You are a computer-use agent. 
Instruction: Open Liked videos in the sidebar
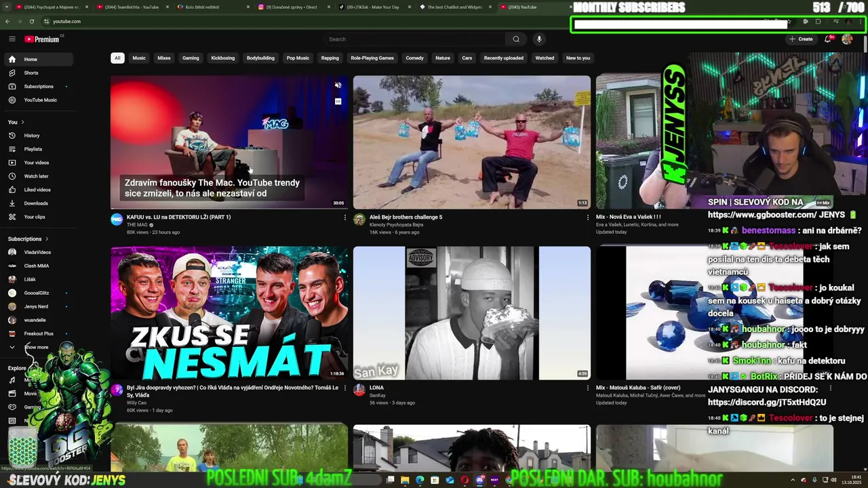[x=38, y=190]
